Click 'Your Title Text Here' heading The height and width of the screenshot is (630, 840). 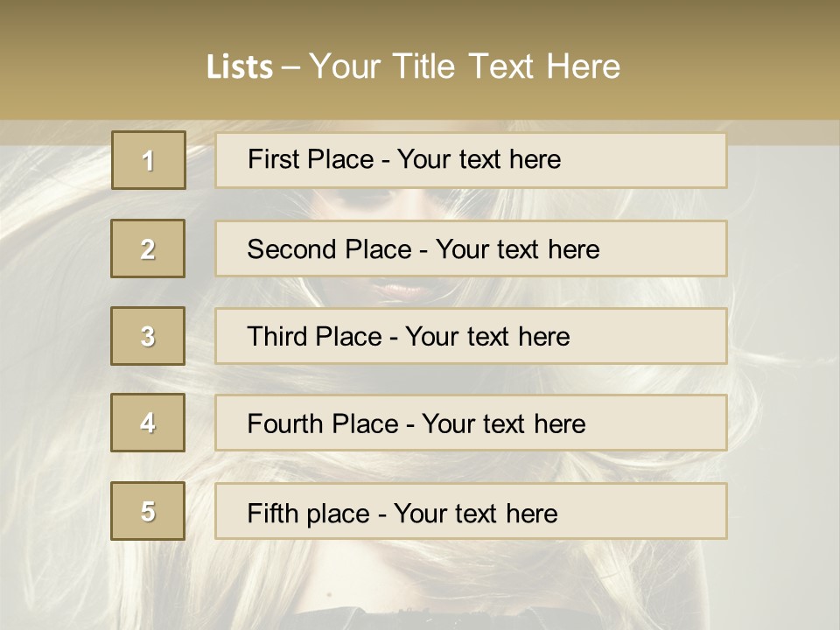465,66
